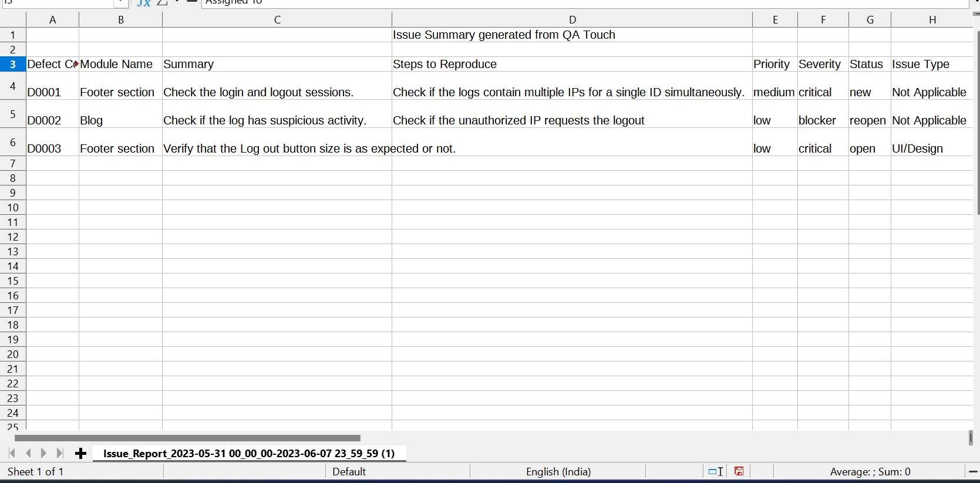
Task: Select row 1 header
Action: point(13,35)
